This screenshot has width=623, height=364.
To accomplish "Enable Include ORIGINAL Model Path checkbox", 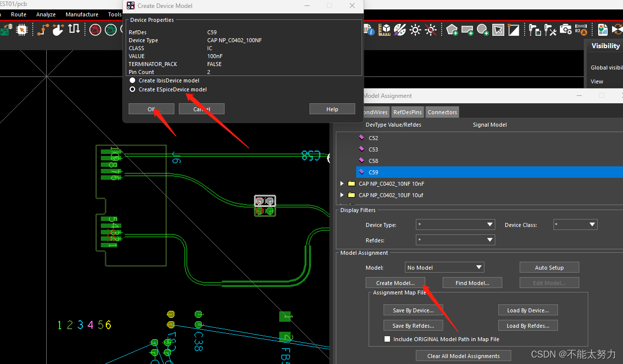I will pyautogui.click(x=388, y=339).
